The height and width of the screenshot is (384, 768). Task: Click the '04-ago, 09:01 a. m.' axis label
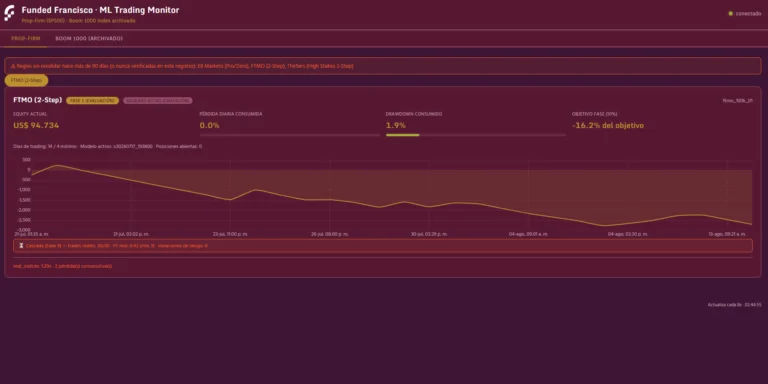[528, 234]
